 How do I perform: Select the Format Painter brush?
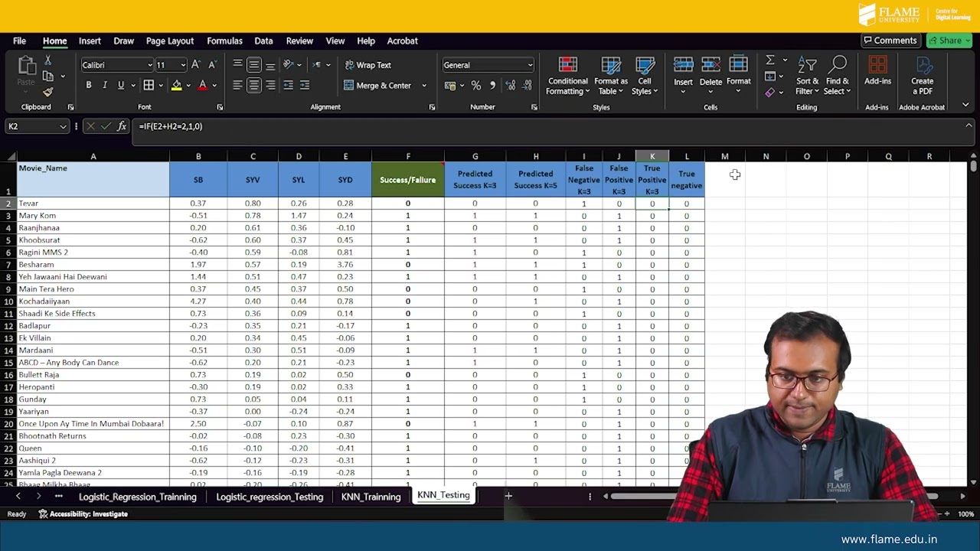[x=47, y=92]
